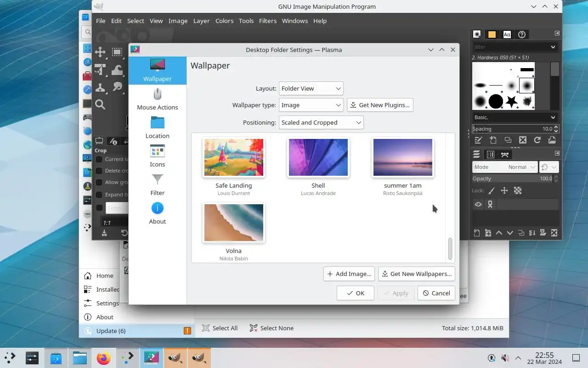Click Cancel in Desktop Folder Settings
Image resolution: width=588 pixels, height=368 pixels.
436,293
